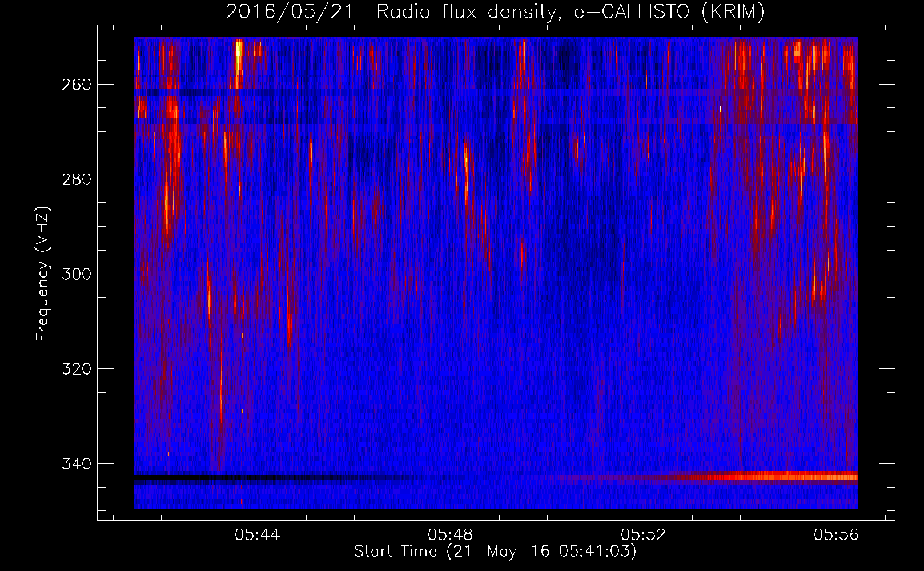Click the 'Start Time (21-May-16 05:41:03)' label

(x=495, y=552)
